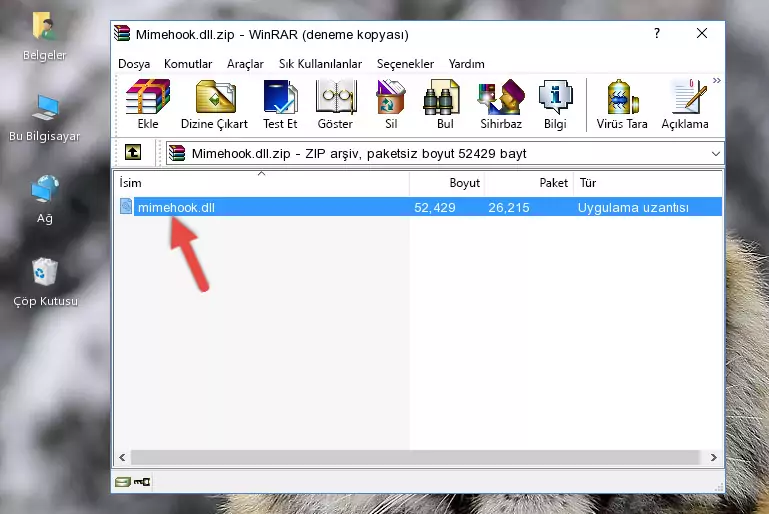Click the Uygulama uzantısı type cell
Image resolution: width=769 pixels, height=514 pixels.
633,207
